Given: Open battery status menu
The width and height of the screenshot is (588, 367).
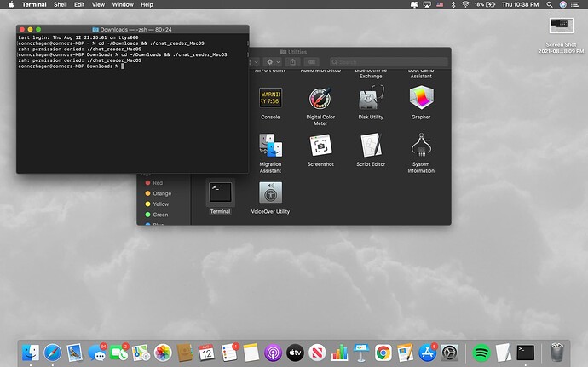Looking at the screenshot, I should (487, 4).
